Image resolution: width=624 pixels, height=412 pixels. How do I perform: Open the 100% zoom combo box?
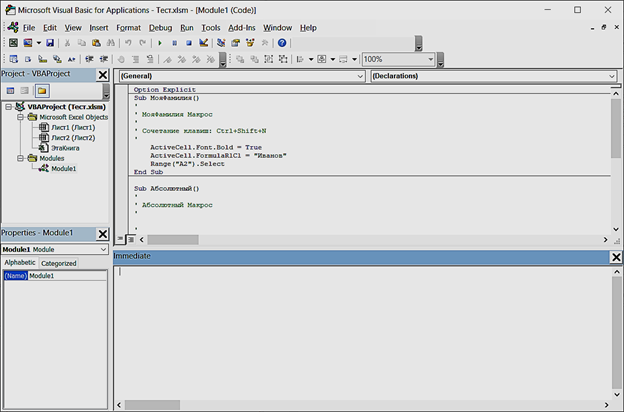click(x=398, y=59)
